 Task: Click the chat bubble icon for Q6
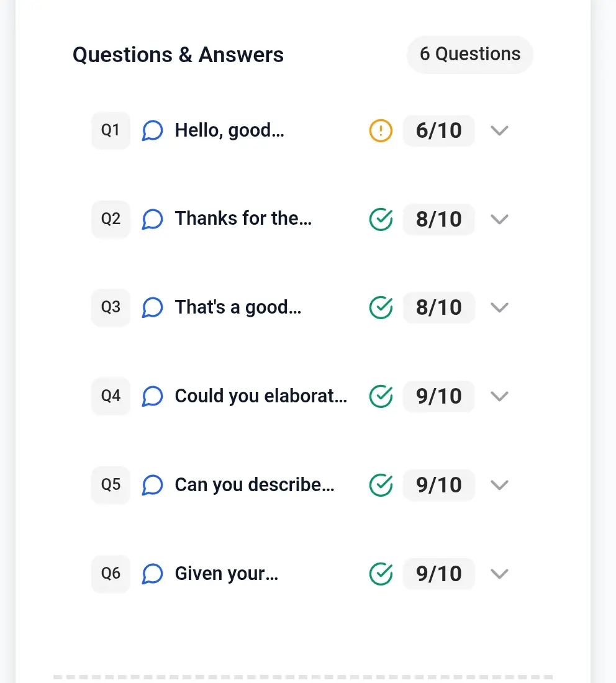point(152,574)
